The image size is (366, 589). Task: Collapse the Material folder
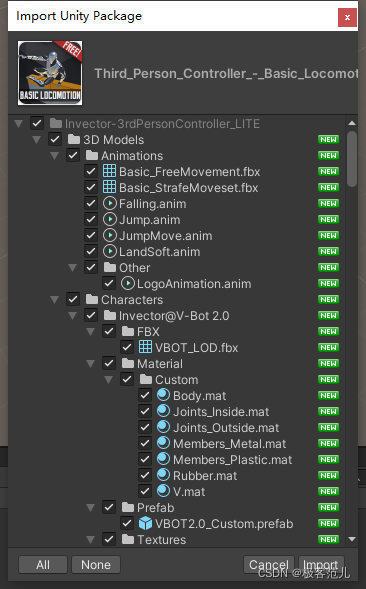(91, 364)
